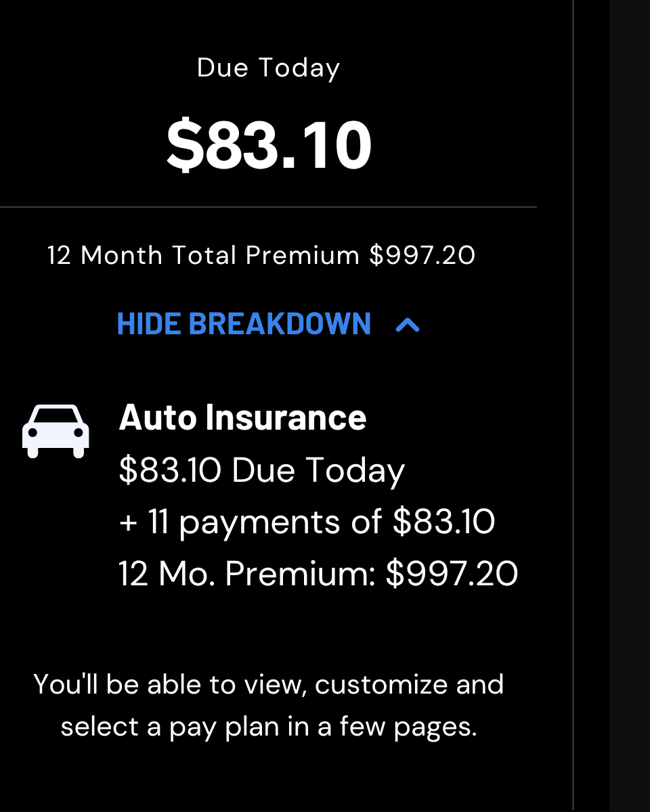Click the horizontal divider under the amount
Viewport: 650px width, 812px height.
coord(268,207)
